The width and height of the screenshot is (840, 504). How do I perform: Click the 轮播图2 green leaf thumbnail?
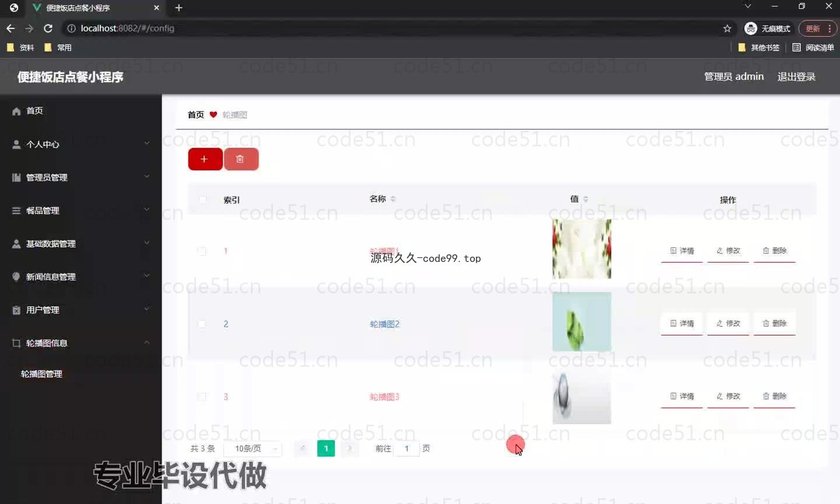[582, 322]
